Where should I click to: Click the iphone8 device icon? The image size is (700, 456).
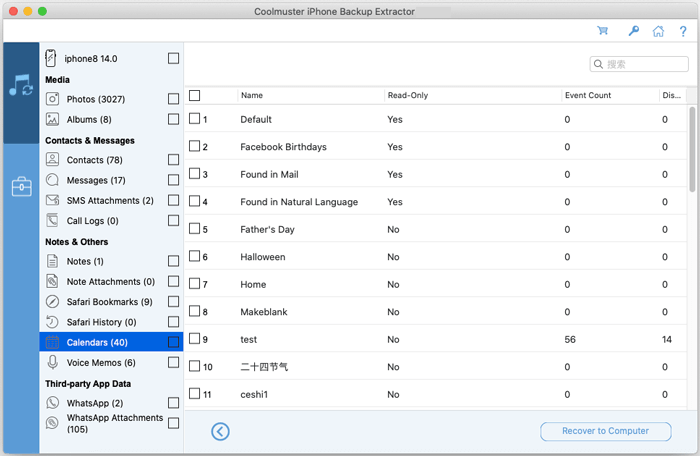coord(51,59)
